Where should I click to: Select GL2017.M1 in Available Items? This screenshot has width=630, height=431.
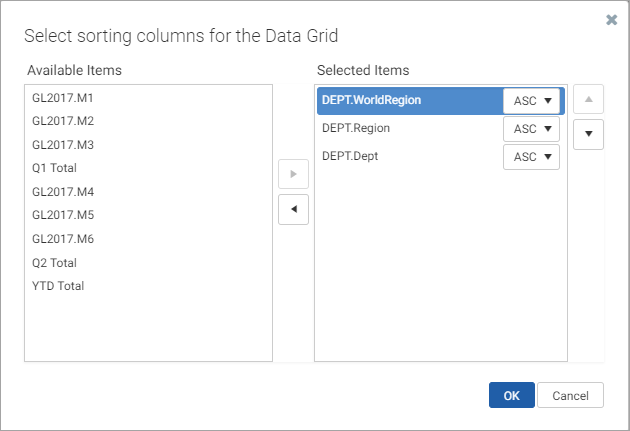[x=148, y=98]
